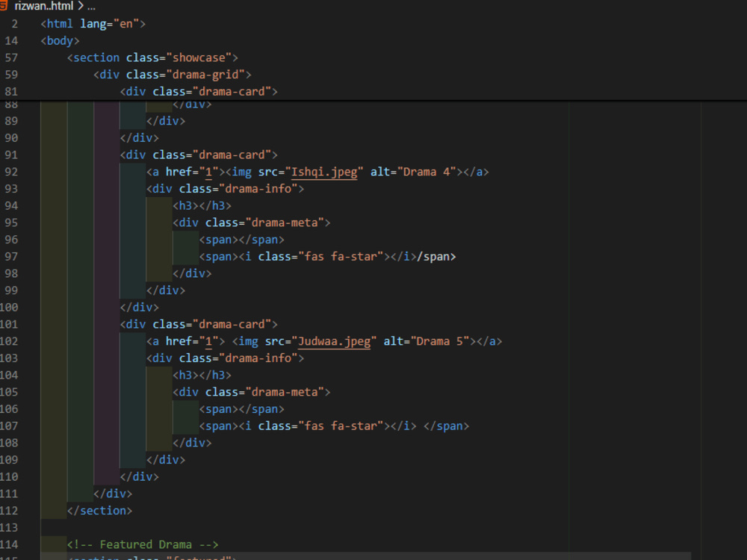Click drama-meta class on line 105
747x560 pixels.
click(288, 393)
